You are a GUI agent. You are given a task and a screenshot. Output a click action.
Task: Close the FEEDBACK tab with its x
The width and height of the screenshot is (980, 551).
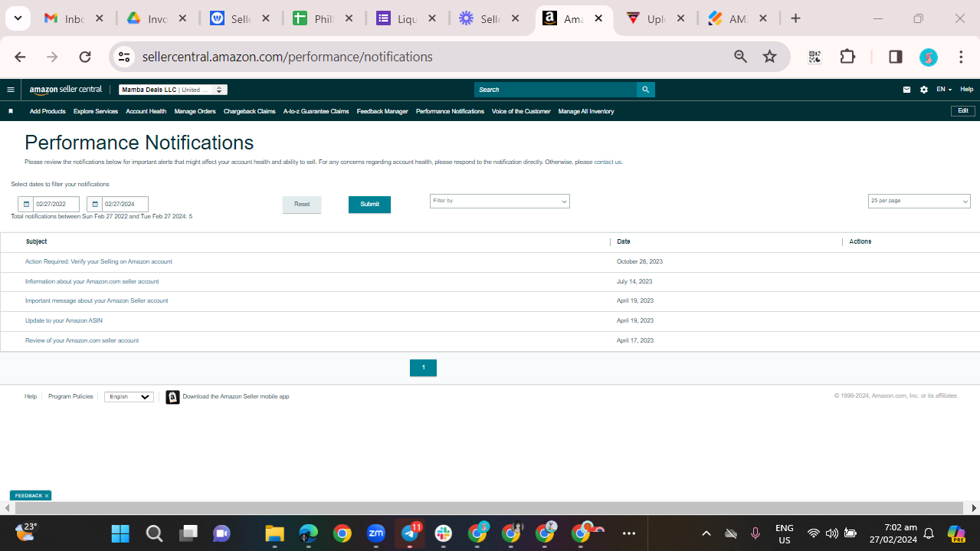tap(47, 496)
